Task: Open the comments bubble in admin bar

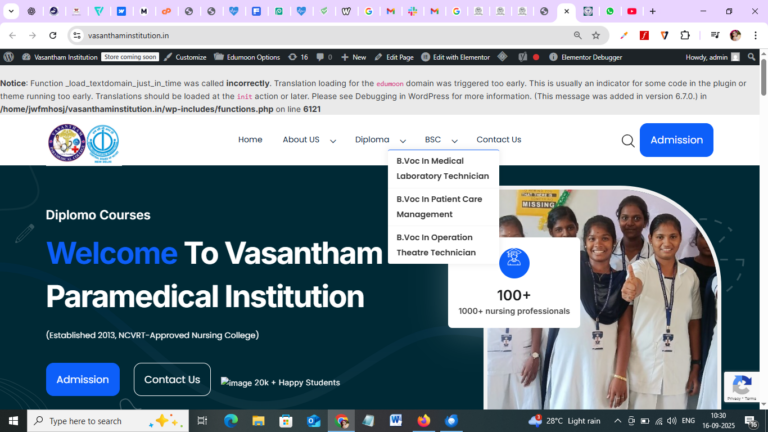Action: point(324,57)
